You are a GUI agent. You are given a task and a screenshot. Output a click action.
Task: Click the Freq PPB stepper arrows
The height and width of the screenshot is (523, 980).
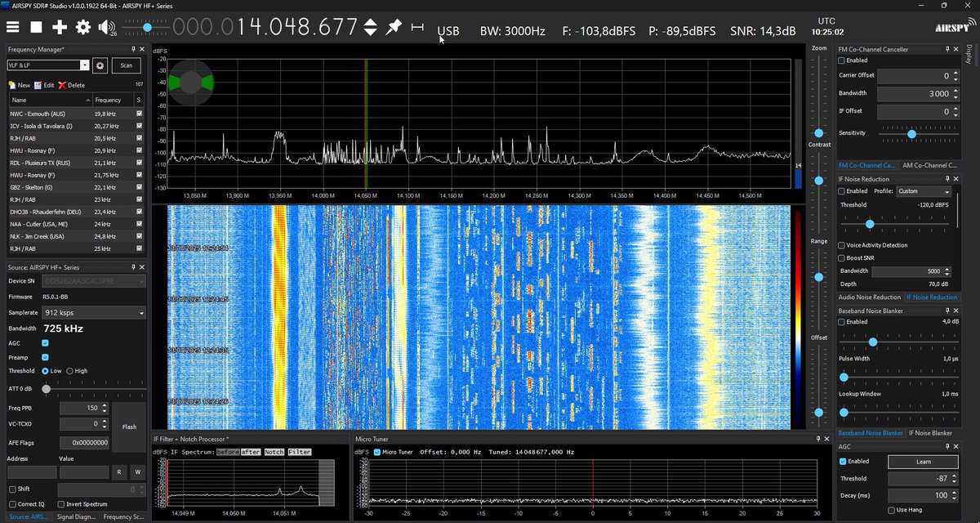point(105,408)
